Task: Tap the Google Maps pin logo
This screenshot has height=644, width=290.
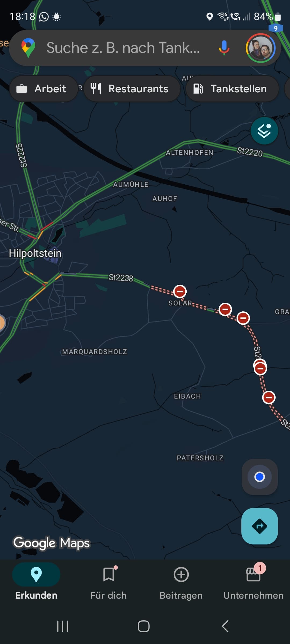Action: (28, 48)
